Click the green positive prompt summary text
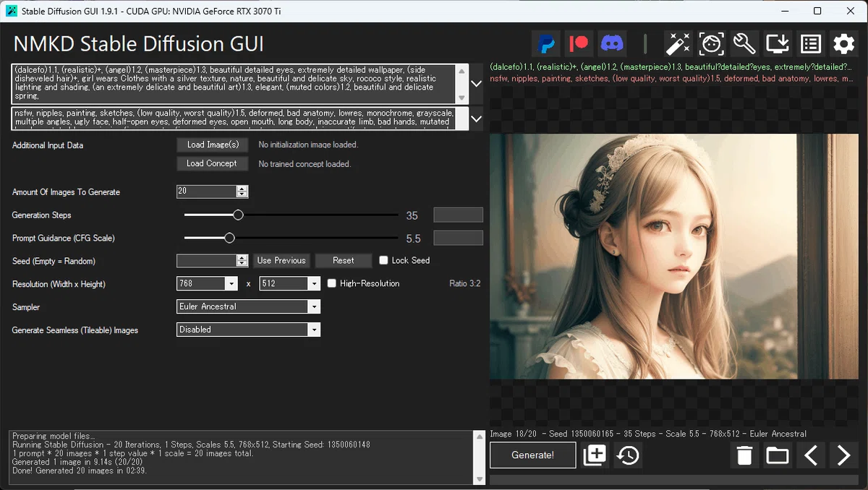The height and width of the screenshot is (490, 868). [671, 66]
